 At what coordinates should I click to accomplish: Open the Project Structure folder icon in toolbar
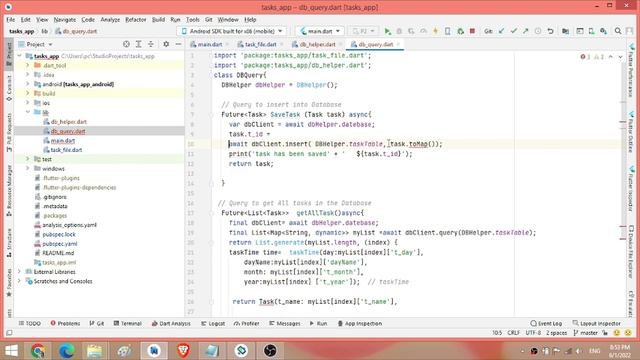(565, 31)
